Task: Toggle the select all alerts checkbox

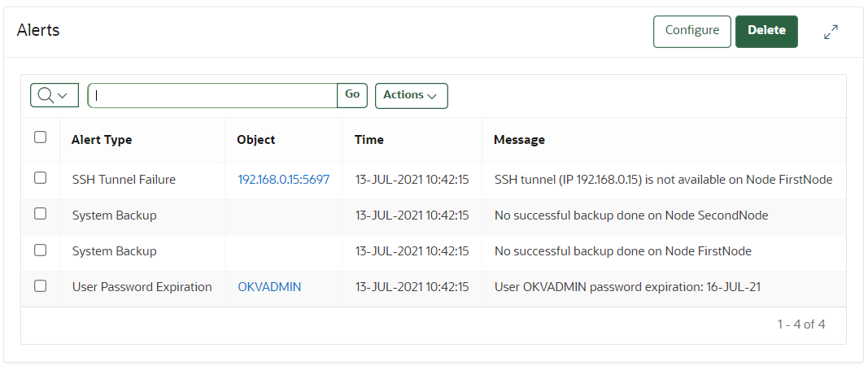Action: pos(40,137)
